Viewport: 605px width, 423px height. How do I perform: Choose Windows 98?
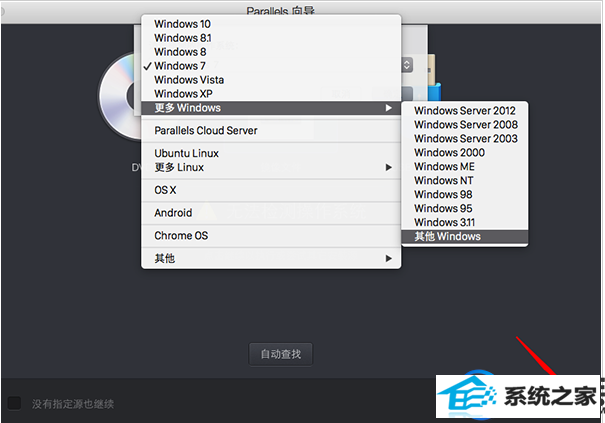pos(465,194)
